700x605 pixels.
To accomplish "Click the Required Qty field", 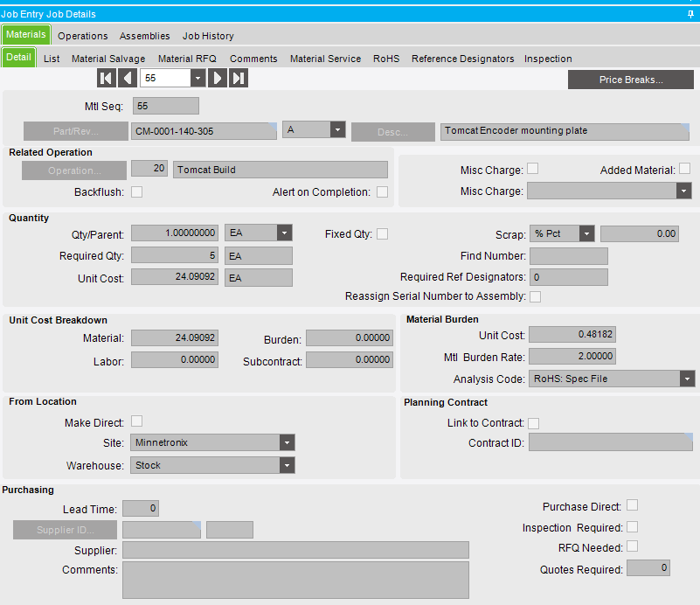I will [175, 255].
